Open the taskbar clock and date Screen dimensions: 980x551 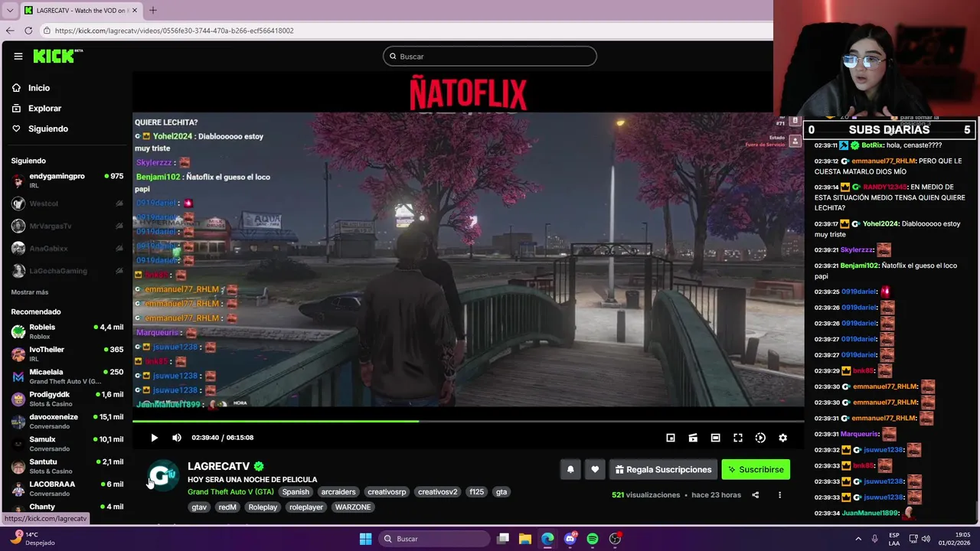(x=955, y=539)
